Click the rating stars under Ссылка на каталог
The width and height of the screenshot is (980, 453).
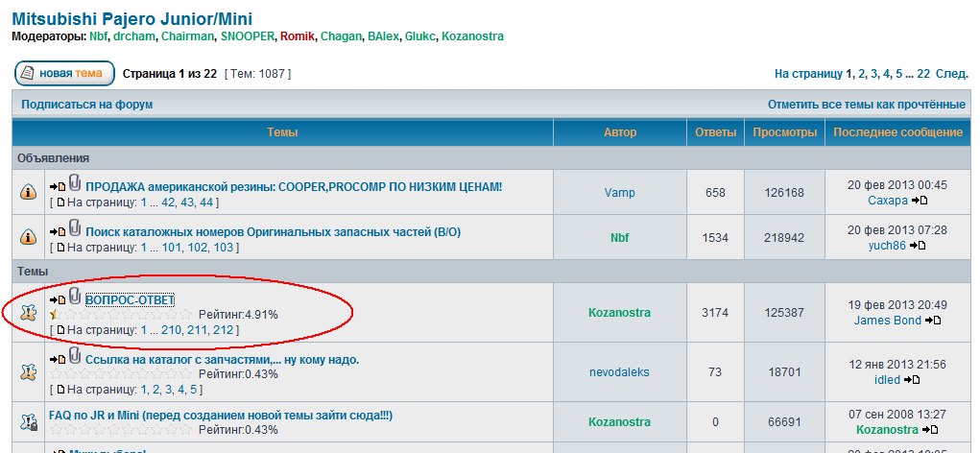(121, 374)
